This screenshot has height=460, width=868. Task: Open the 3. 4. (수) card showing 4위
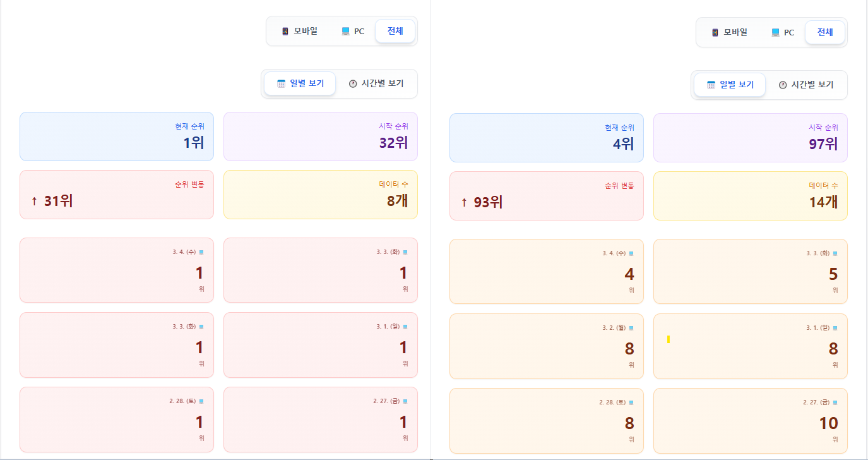pos(546,271)
